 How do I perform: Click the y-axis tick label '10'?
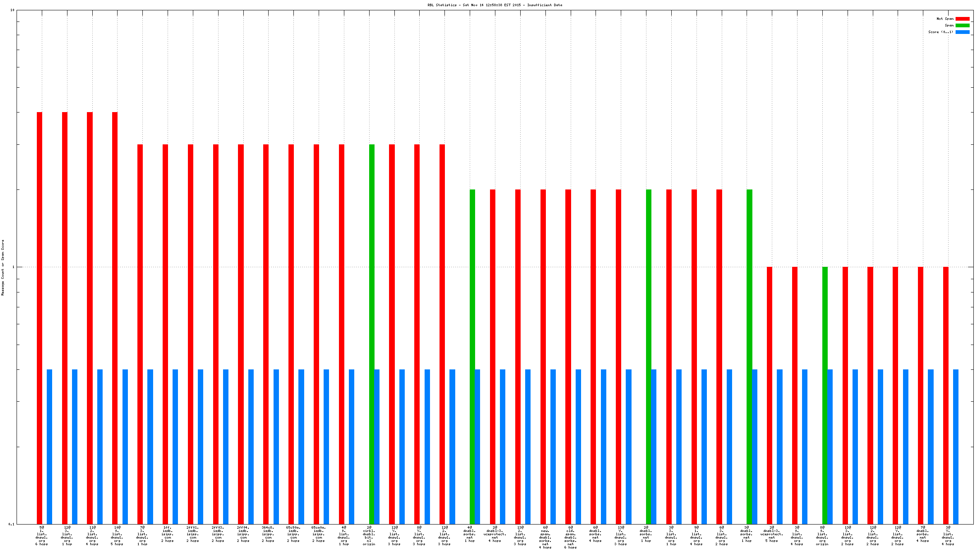(12, 10)
